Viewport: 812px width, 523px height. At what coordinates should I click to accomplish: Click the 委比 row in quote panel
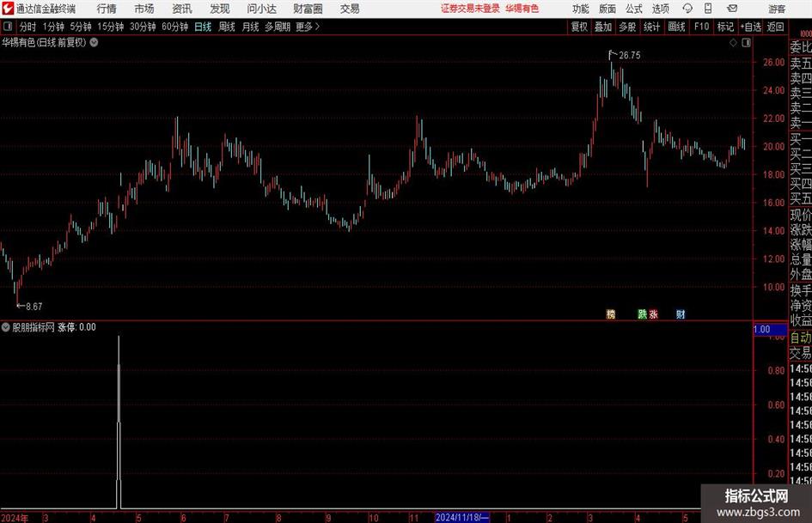[801, 47]
